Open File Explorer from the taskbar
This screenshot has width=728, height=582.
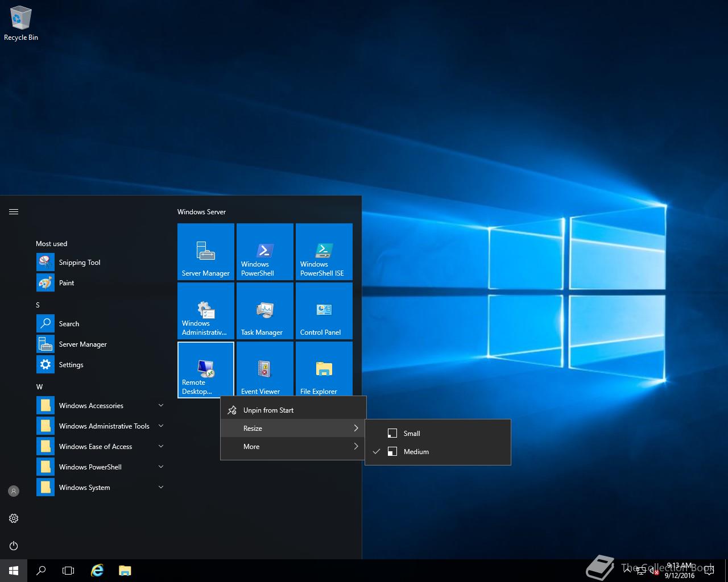pos(125,571)
